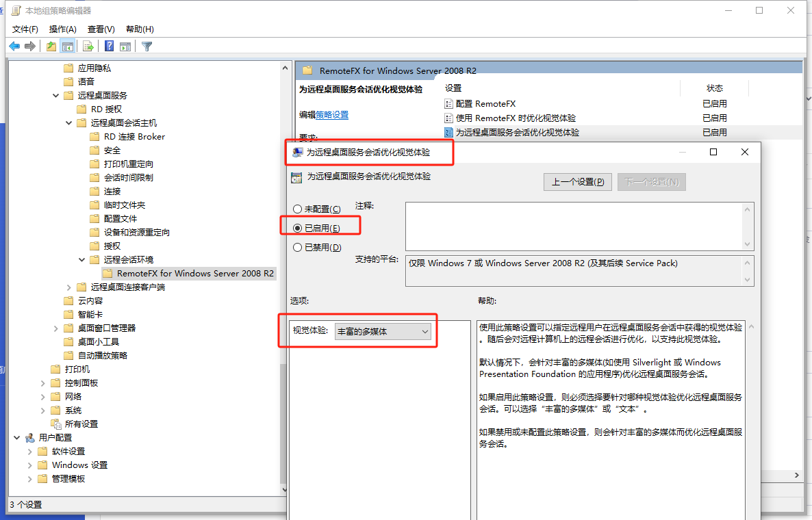
Task: Select the 会话时间限制 tree item
Action: pos(129,177)
